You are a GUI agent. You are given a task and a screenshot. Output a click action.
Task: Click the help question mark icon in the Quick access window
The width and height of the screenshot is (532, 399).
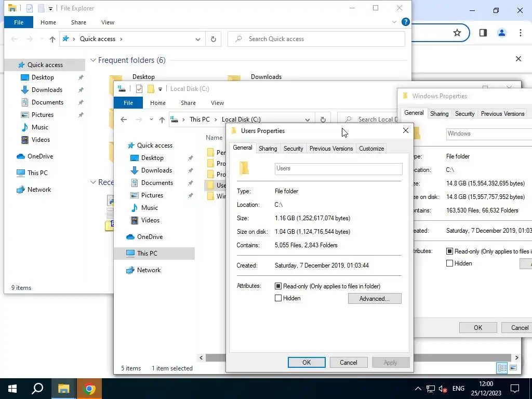point(405,22)
